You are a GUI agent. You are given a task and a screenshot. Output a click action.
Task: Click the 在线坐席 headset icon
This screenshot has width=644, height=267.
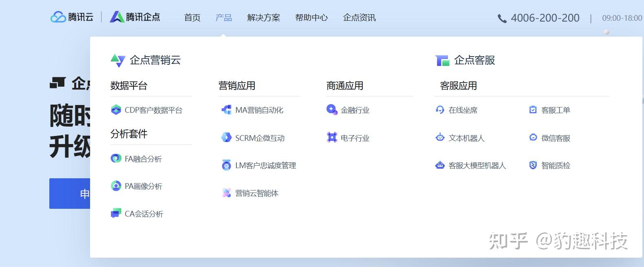(440, 110)
